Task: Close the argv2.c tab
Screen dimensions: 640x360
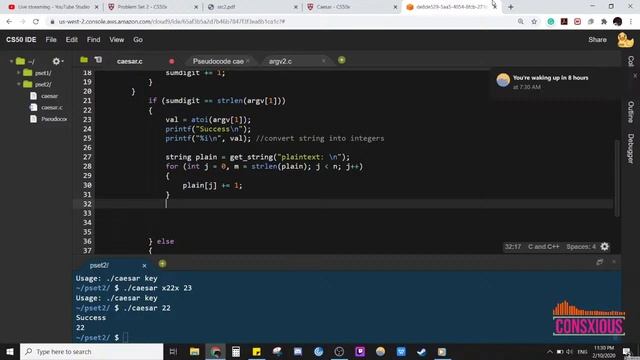Action: click(323, 61)
